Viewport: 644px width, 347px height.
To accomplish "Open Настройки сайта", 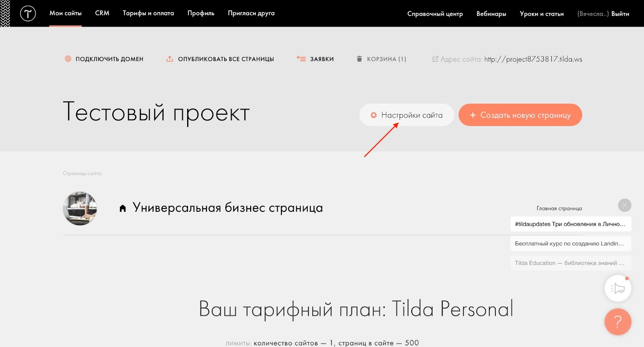I will 407,115.
